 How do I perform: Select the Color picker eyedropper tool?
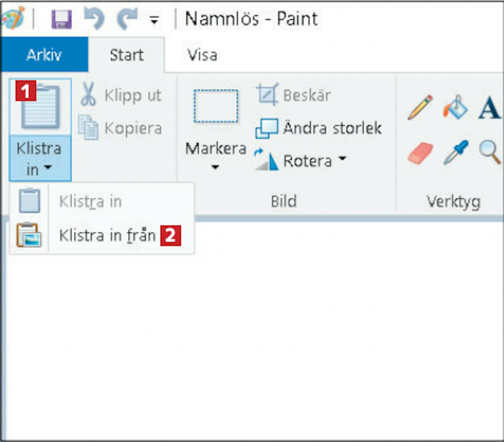[456, 152]
